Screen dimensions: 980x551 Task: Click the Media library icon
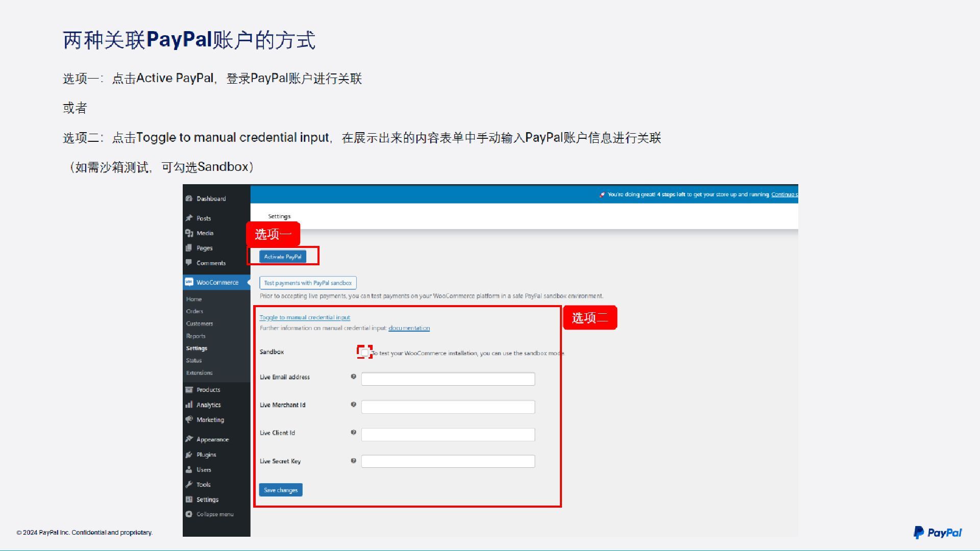click(189, 233)
